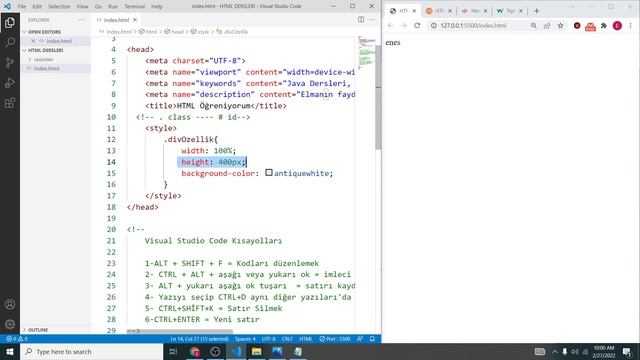Open the Accounts menu in activity bar

tap(10, 304)
